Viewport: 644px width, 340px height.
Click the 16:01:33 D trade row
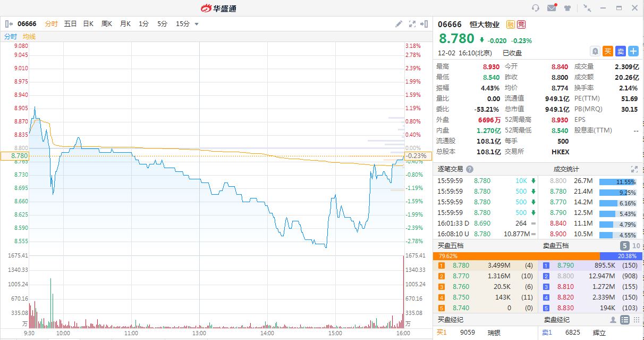(486, 223)
